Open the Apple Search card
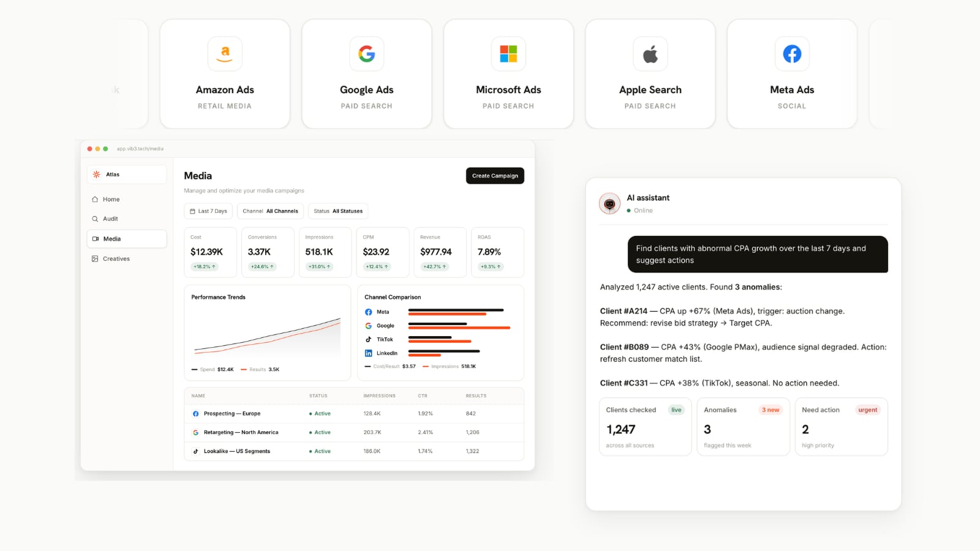Screen dimensions: 980x551 coord(650,74)
